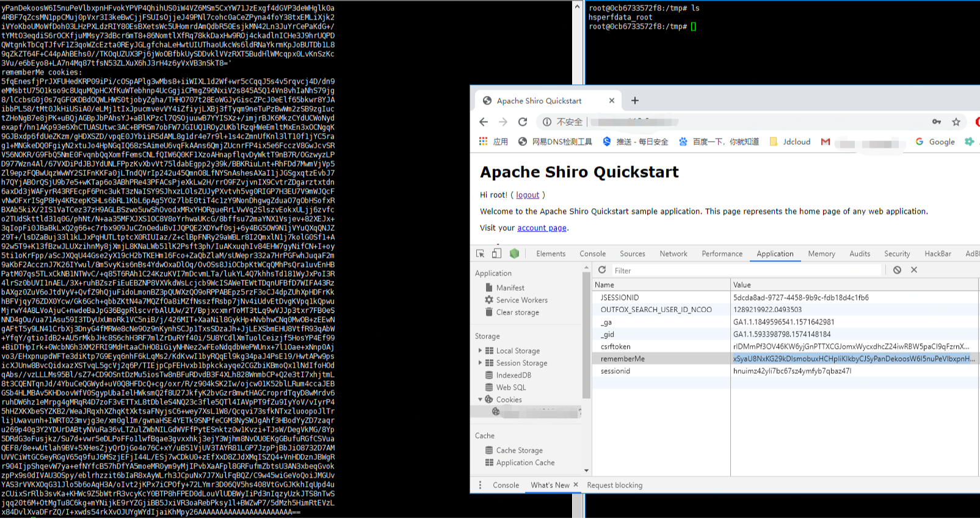Open the account page link
Viewport: 980px width, 521px height.
click(x=542, y=228)
